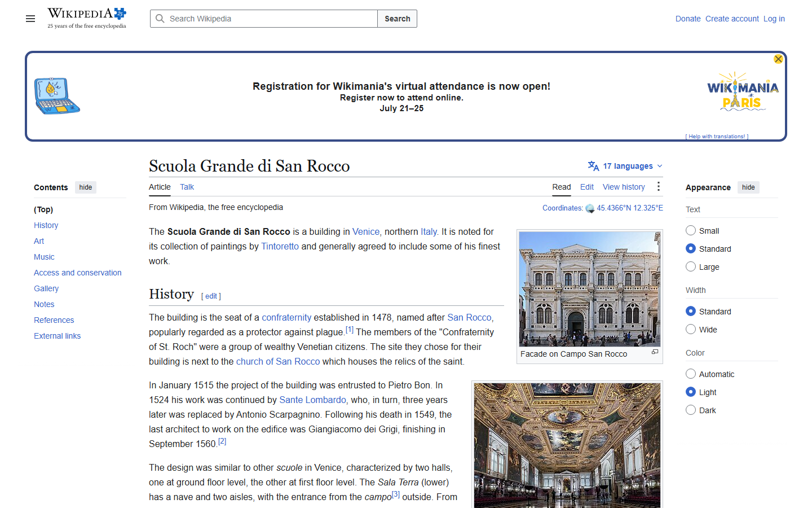This screenshot has height=508, width=812.
Task: Open the Sante Lombardo link
Action: pyautogui.click(x=312, y=400)
